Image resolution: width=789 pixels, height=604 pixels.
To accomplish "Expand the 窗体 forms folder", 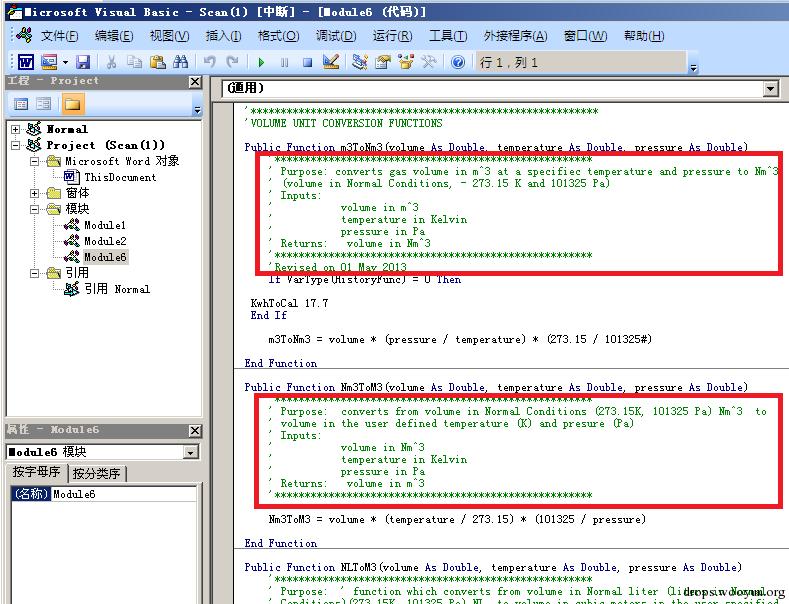I will pyautogui.click(x=34, y=193).
